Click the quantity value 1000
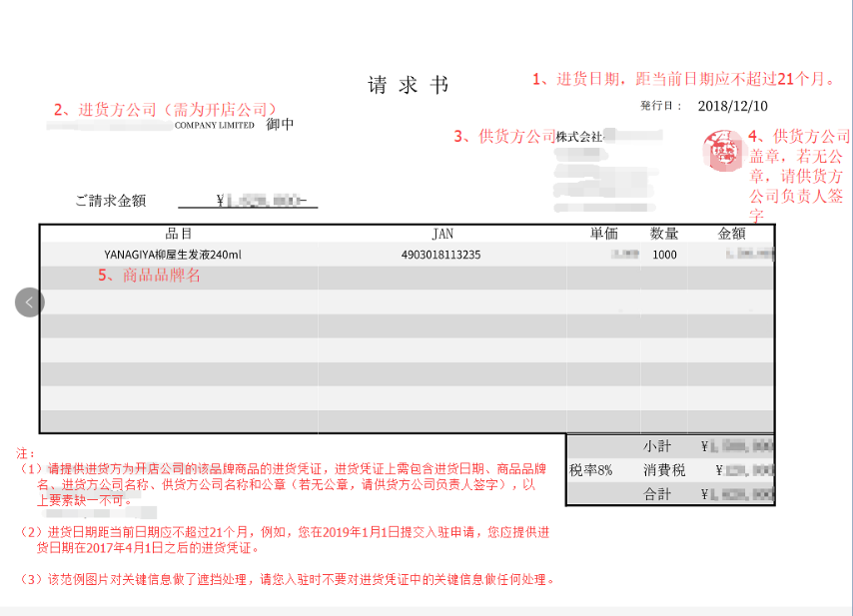853x616 pixels. (664, 255)
